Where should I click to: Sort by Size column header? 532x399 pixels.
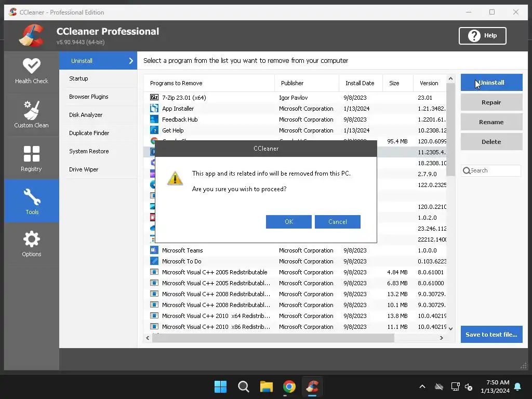coord(397,83)
